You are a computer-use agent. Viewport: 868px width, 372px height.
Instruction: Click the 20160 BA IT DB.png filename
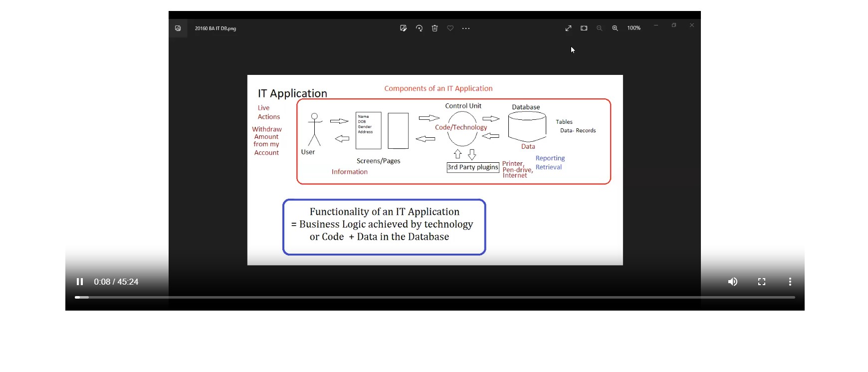pos(216,28)
